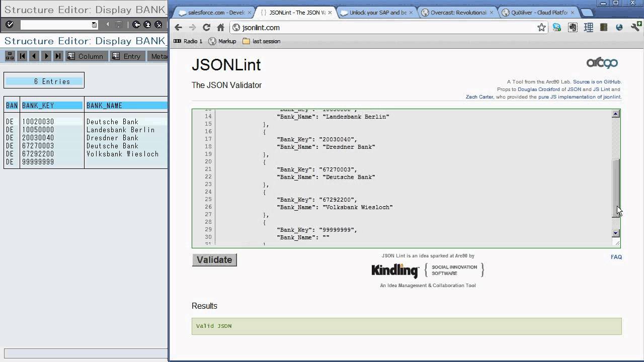Viewport: 644px width, 362px height.
Task: Open the 'pure JS implementation' link
Action: [x=579, y=97]
